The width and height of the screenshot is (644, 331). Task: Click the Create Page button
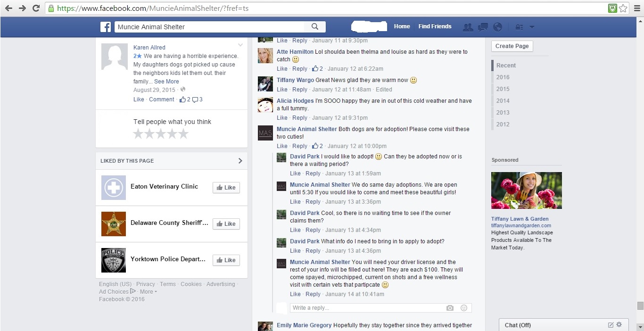click(512, 46)
